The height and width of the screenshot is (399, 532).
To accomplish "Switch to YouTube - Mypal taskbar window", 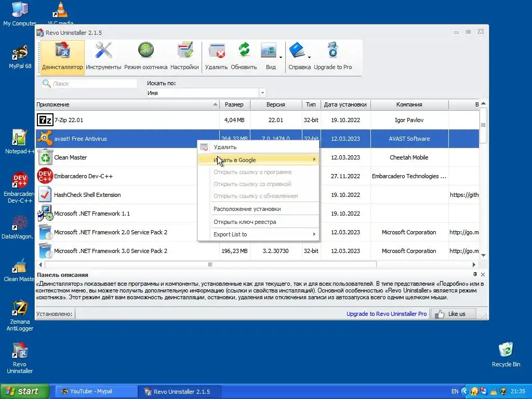I will (96, 391).
